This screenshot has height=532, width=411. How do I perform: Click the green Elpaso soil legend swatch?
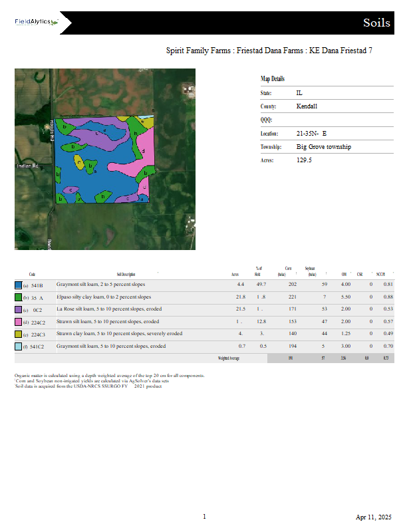pos(18,297)
